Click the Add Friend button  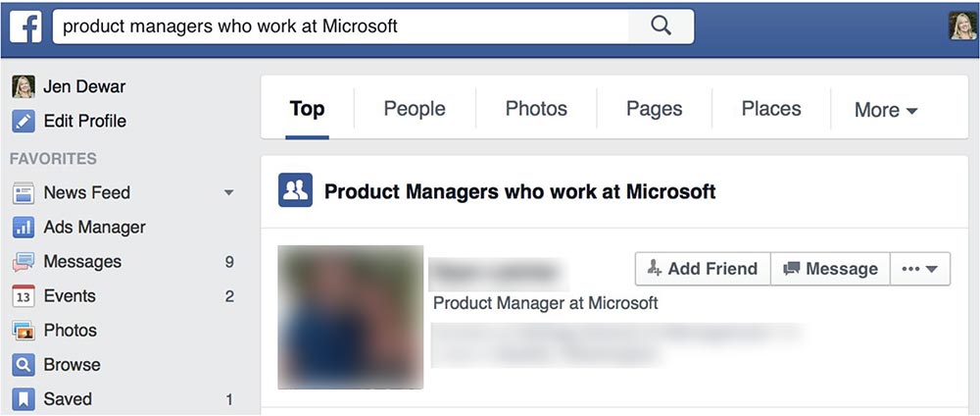point(703,269)
